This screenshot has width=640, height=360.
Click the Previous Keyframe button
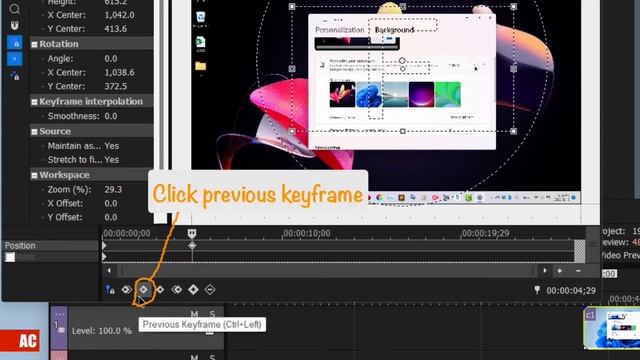[143, 289]
